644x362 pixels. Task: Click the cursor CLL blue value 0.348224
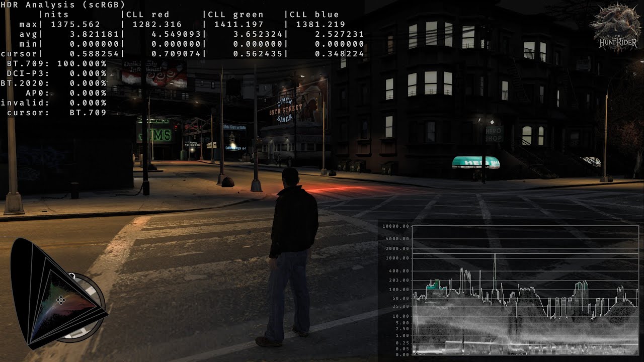pyautogui.click(x=339, y=54)
